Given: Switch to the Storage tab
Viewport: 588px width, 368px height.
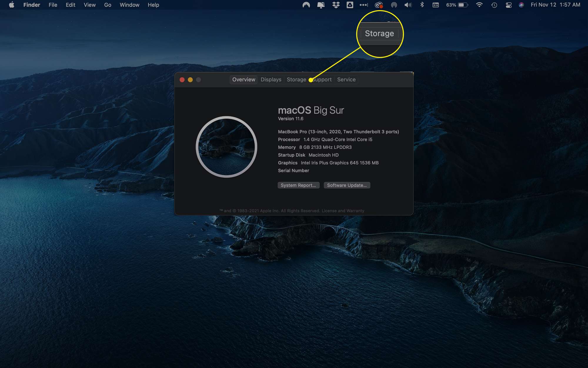Looking at the screenshot, I should 296,79.
